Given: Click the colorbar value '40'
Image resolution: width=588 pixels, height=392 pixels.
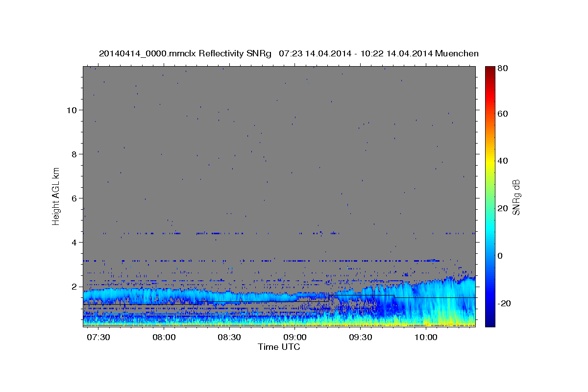Looking at the screenshot, I should tap(503, 161).
